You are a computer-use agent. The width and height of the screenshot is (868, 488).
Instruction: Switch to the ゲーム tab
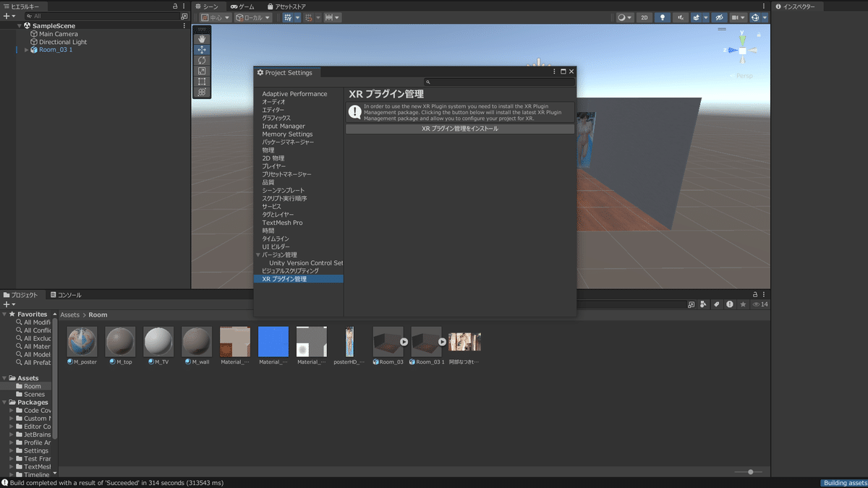(243, 6)
